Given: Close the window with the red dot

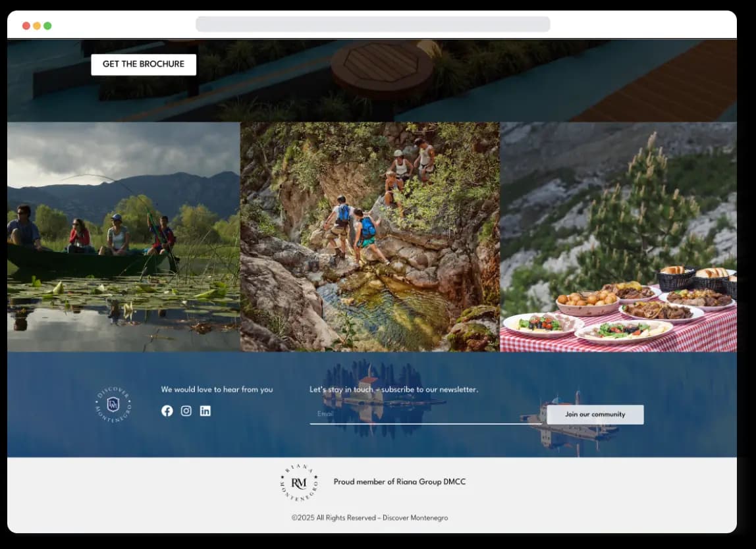Looking at the screenshot, I should [26, 26].
